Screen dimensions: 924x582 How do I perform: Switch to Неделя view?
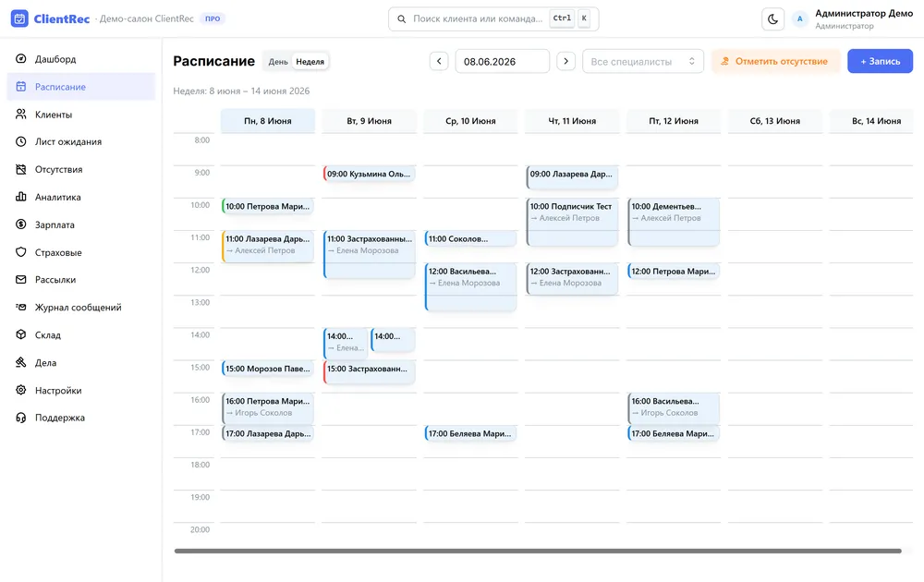pyautogui.click(x=310, y=61)
